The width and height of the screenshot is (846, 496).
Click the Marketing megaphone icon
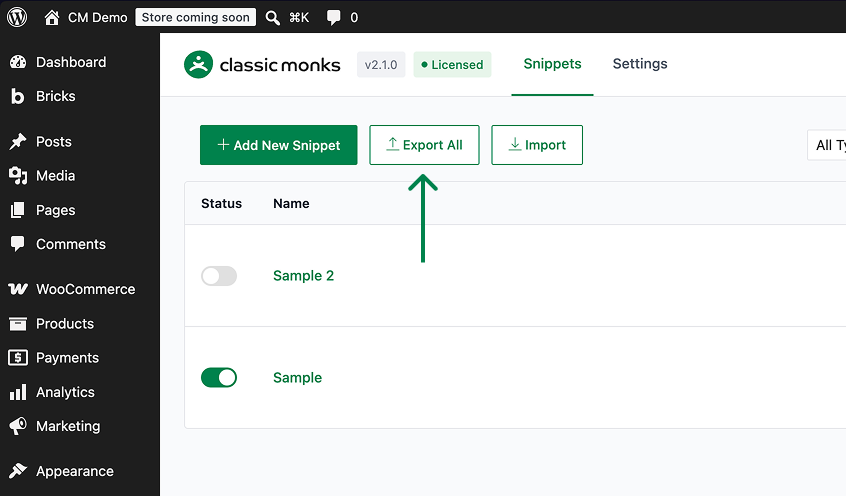coord(18,426)
